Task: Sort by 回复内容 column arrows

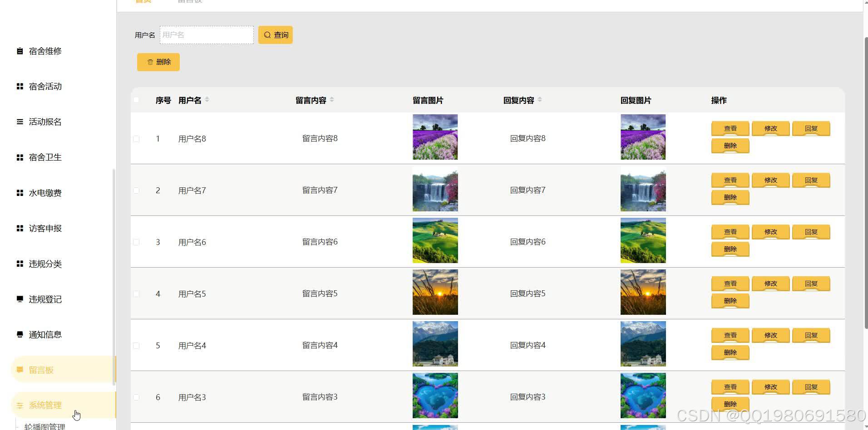Action: (540, 99)
